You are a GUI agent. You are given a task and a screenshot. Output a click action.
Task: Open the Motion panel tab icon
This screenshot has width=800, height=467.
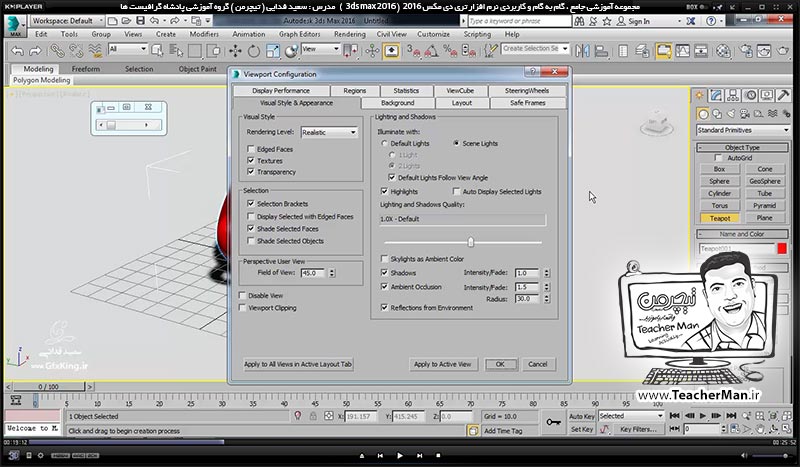(x=750, y=95)
